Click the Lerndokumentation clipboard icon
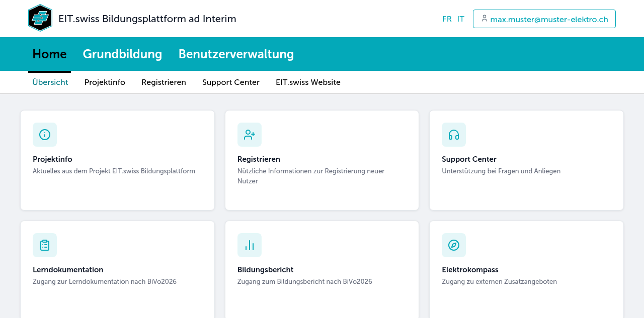Image resolution: width=644 pixels, height=318 pixels. (45, 245)
